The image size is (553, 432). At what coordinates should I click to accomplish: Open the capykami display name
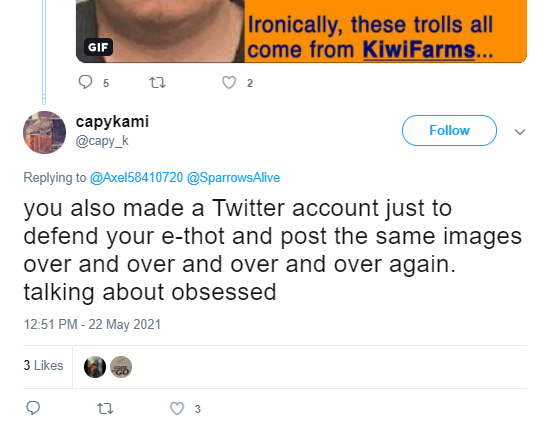[x=113, y=122]
